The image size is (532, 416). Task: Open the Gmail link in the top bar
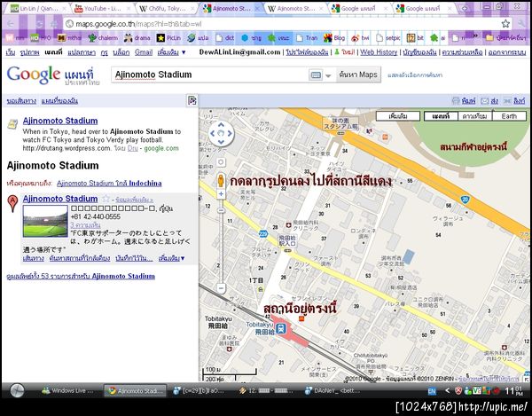click(x=144, y=52)
